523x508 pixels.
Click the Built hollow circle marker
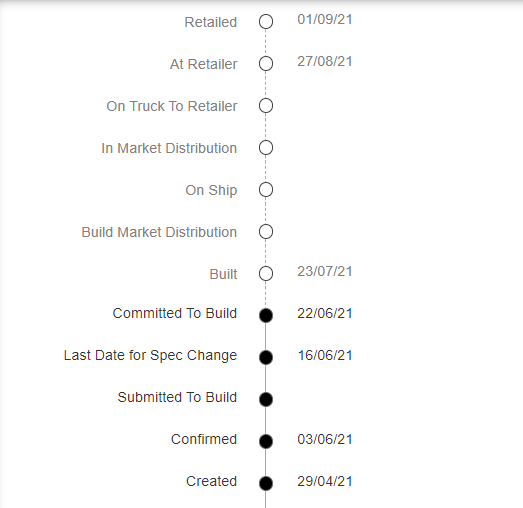[x=266, y=274]
